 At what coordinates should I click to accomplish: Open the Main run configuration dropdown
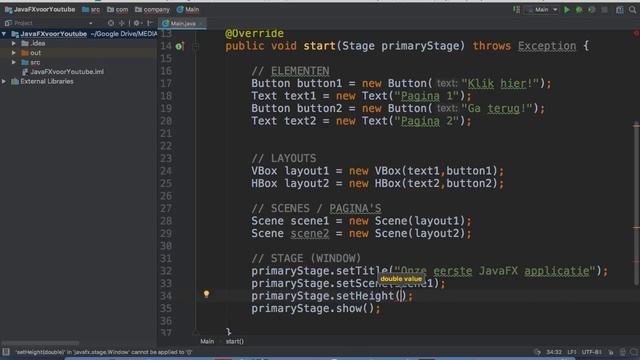pyautogui.click(x=542, y=9)
